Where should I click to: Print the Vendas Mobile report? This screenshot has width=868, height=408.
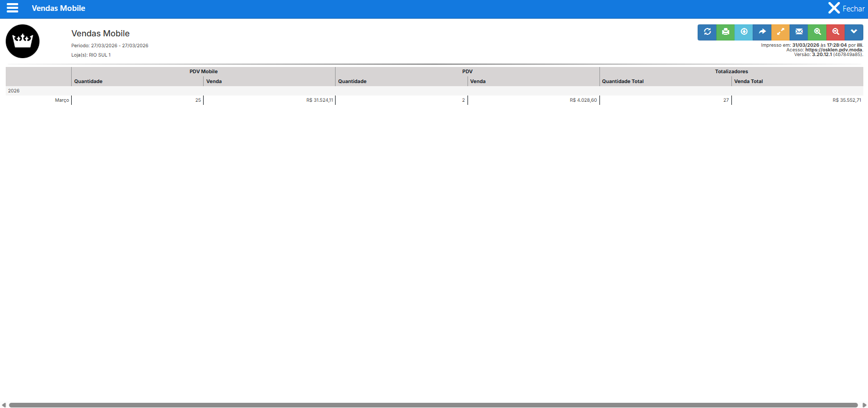click(725, 32)
